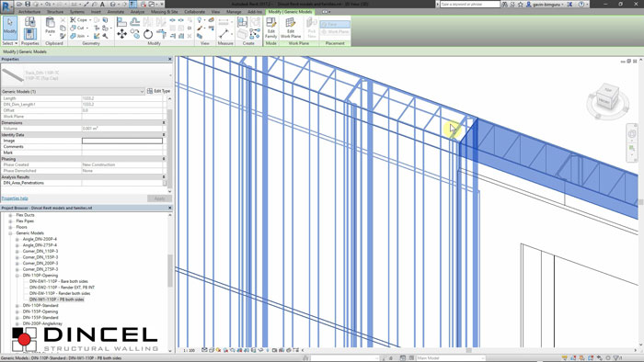
Task: Collapse the DIN-110P-Opening tree node
Action: click(17, 276)
